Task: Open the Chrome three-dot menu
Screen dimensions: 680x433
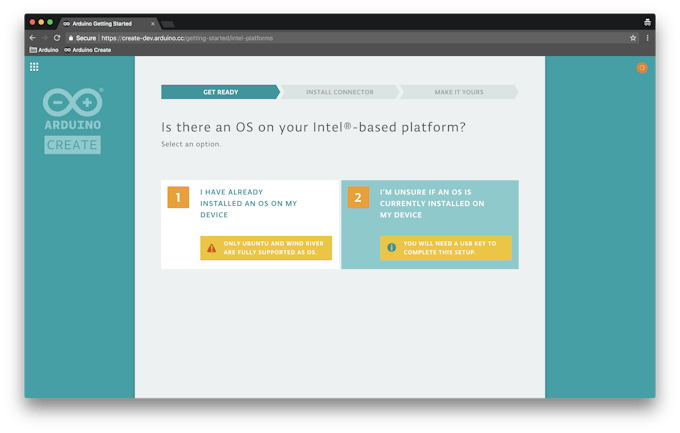Action: pos(647,38)
